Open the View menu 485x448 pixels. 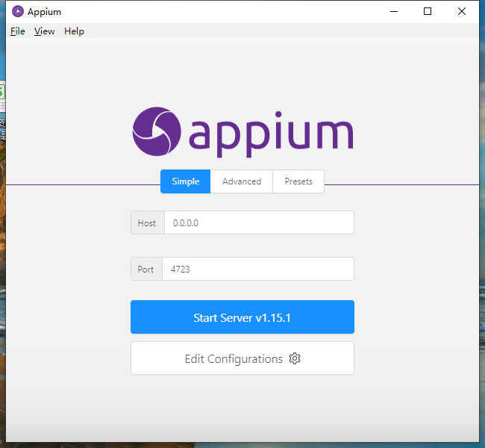pyautogui.click(x=44, y=31)
